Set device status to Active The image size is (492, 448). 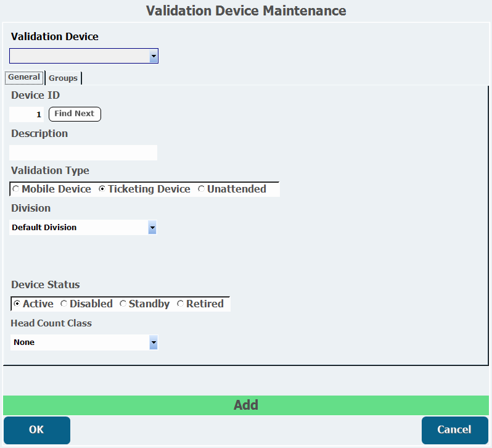click(x=33, y=304)
